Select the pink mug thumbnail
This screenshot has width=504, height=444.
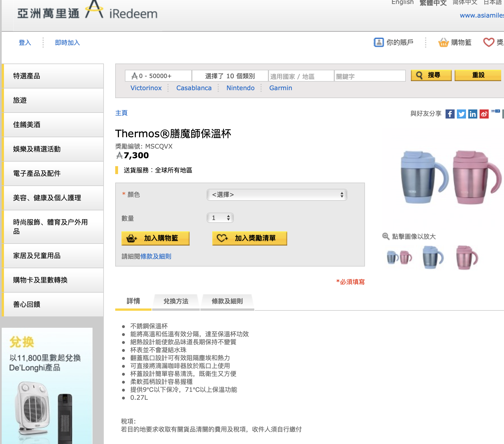467,257
